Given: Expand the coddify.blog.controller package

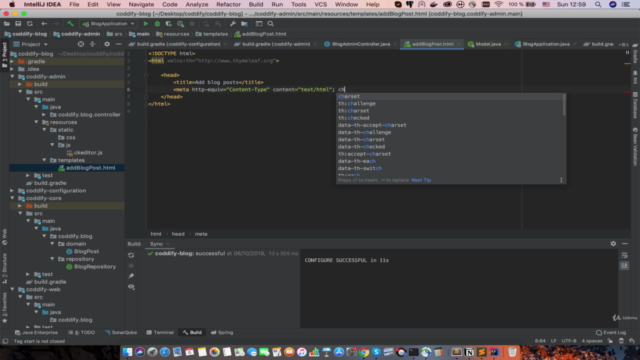Looking at the screenshot, I should click(x=44, y=115).
